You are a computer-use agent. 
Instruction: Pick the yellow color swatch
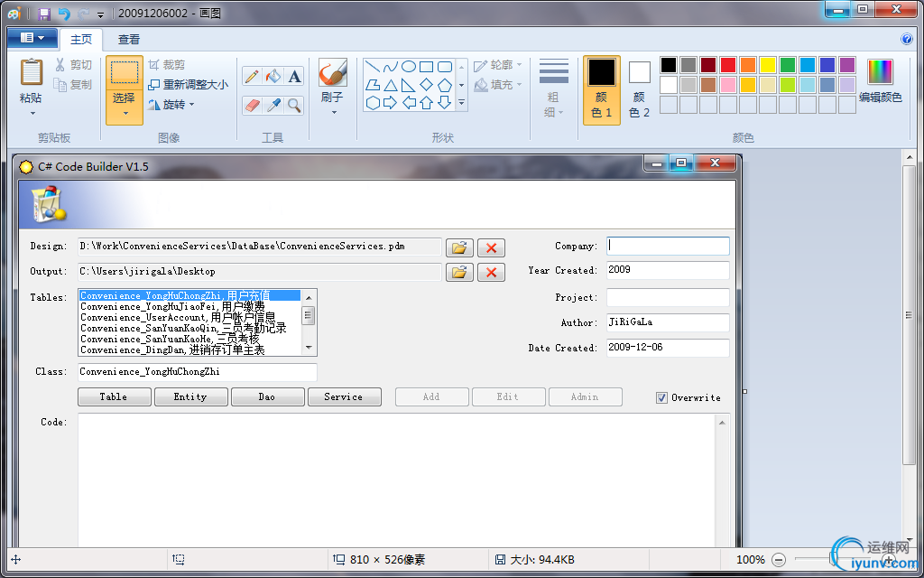767,65
